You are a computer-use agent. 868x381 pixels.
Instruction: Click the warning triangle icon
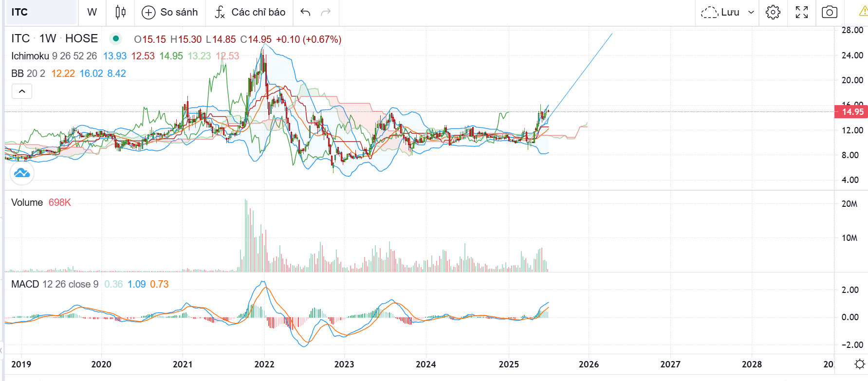[863, 12]
